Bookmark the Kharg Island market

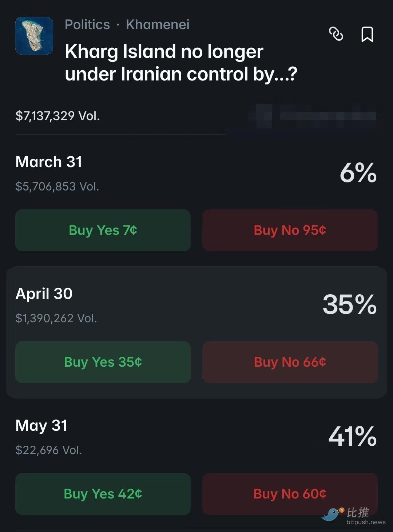[367, 34]
